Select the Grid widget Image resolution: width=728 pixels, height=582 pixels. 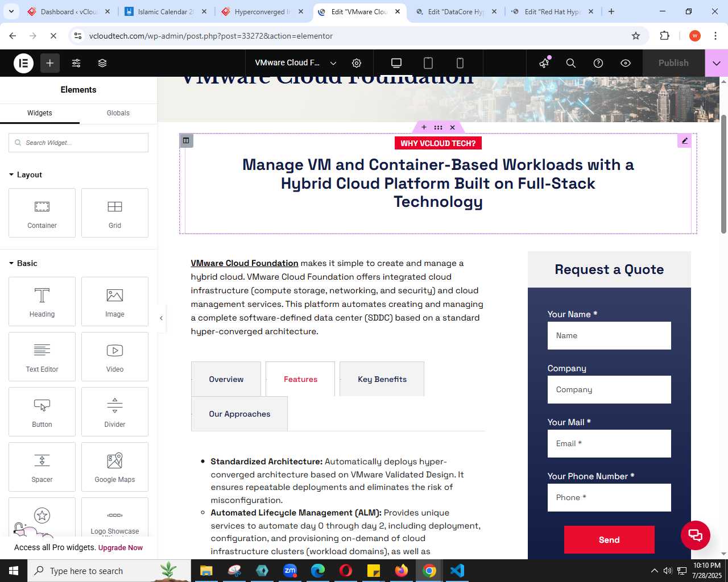115,213
